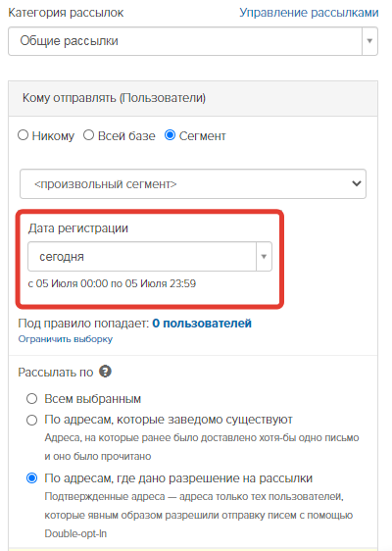This screenshot has width=392, height=551.
Task: Click the Кому отправлять panel header
Action: (x=193, y=98)
